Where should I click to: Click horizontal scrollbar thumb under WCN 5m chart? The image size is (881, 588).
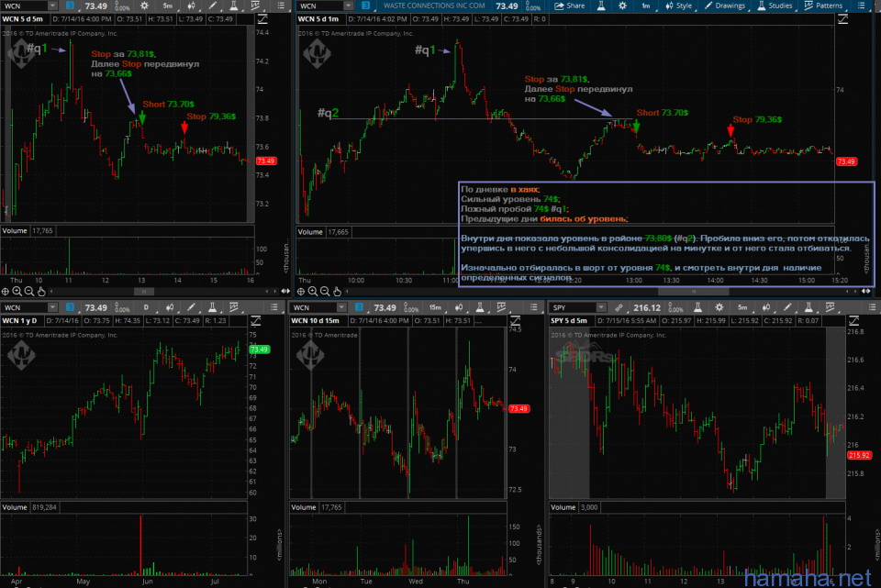click(144, 292)
